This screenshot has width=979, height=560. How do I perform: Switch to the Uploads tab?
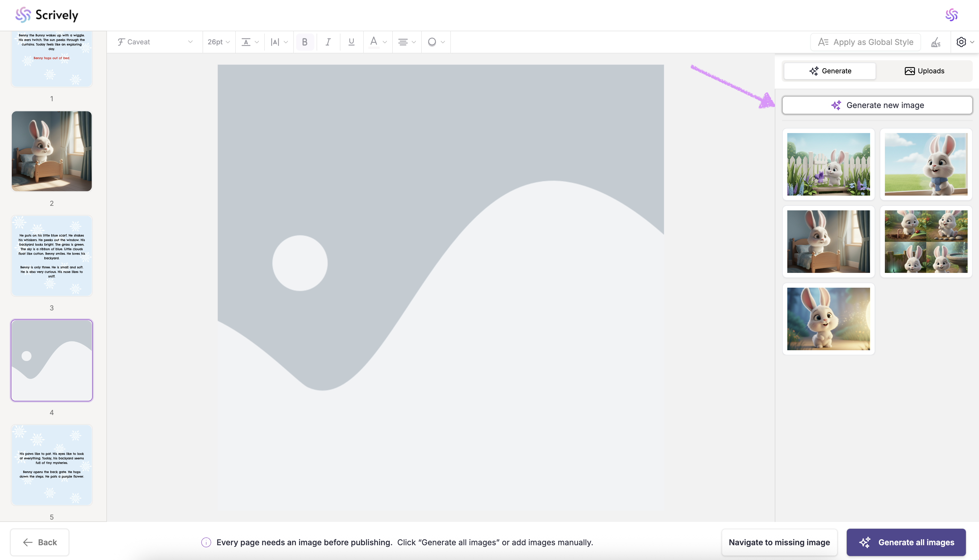click(x=924, y=71)
